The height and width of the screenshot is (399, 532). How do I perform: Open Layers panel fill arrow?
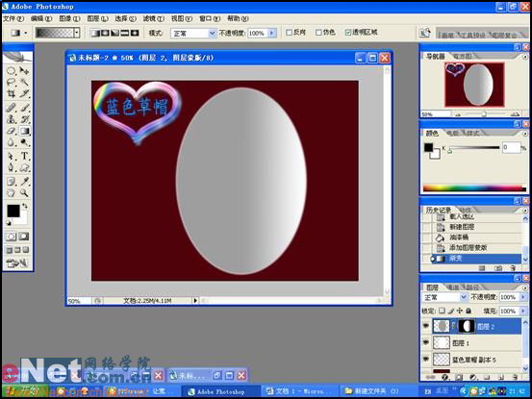pos(522,311)
